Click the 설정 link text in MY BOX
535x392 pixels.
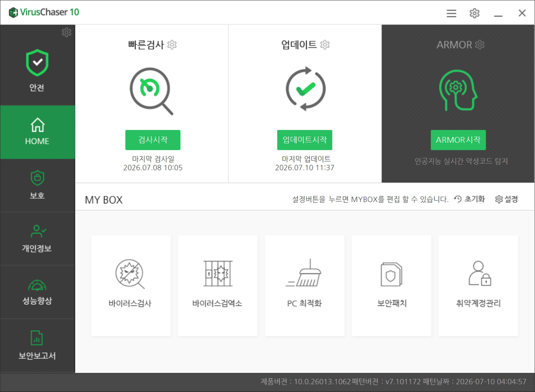(x=511, y=199)
